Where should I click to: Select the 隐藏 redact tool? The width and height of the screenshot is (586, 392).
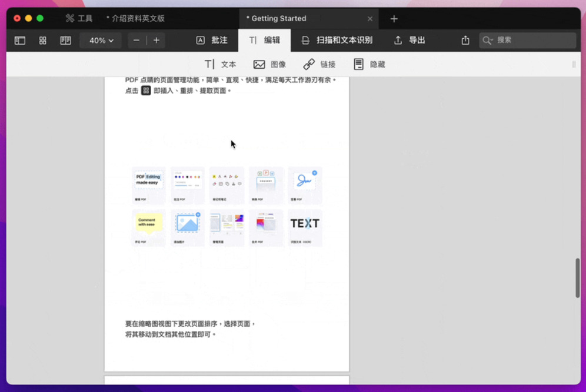(369, 65)
